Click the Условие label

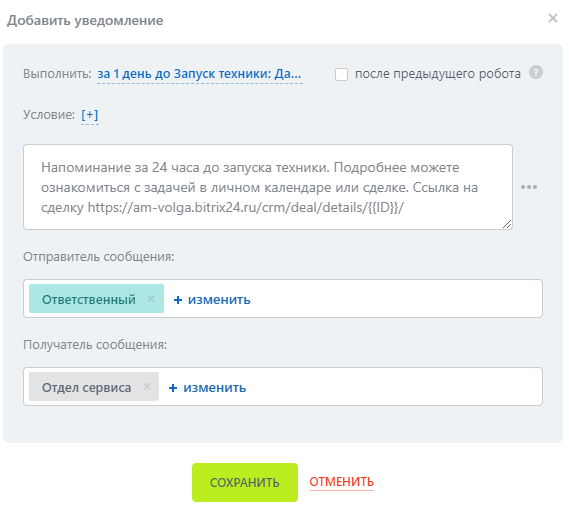[x=49, y=115]
